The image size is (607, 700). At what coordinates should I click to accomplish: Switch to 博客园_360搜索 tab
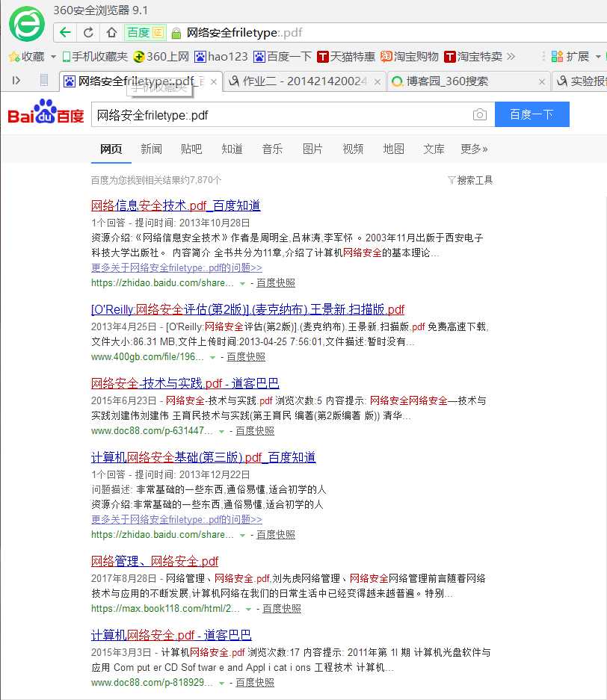(468, 81)
